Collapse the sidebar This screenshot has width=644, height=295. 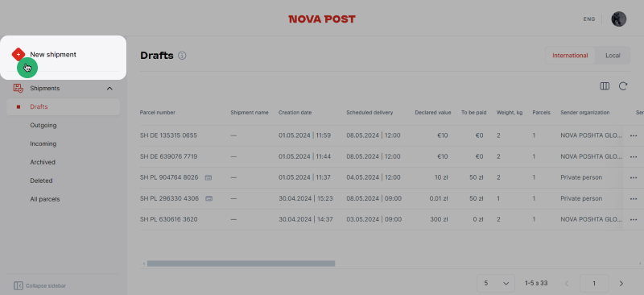(x=39, y=285)
